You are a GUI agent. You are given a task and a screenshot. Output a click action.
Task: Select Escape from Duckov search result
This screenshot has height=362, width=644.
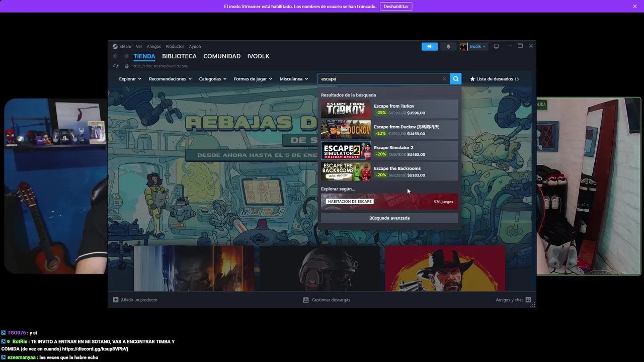(x=389, y=130)
